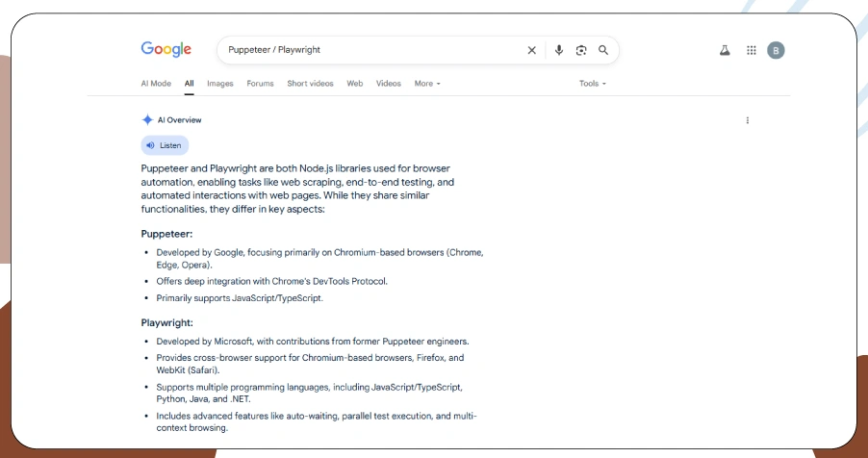This screenshot has height=458, width=868.
Task: Open the Google logo homepage
Action: (x=166, y=49)
